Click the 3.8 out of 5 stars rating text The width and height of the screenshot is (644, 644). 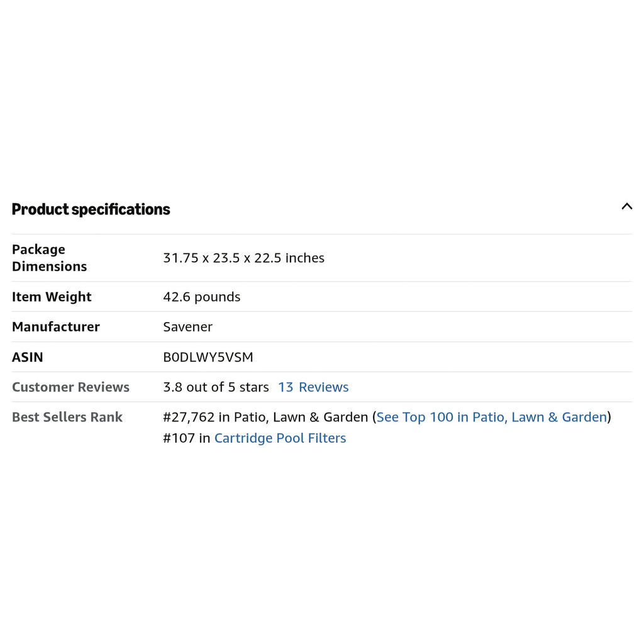[216, 387]
